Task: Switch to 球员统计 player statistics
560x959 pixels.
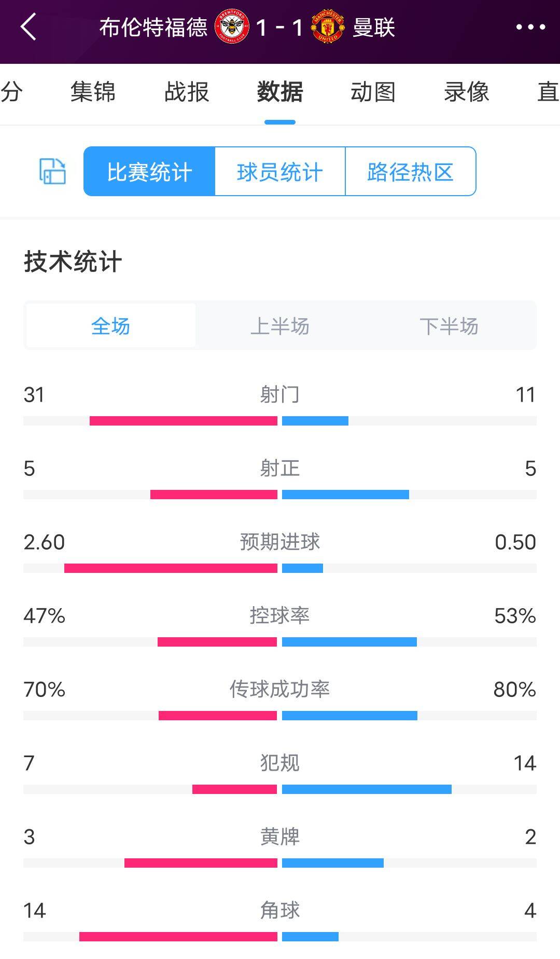Action: [x=280, y=172]
